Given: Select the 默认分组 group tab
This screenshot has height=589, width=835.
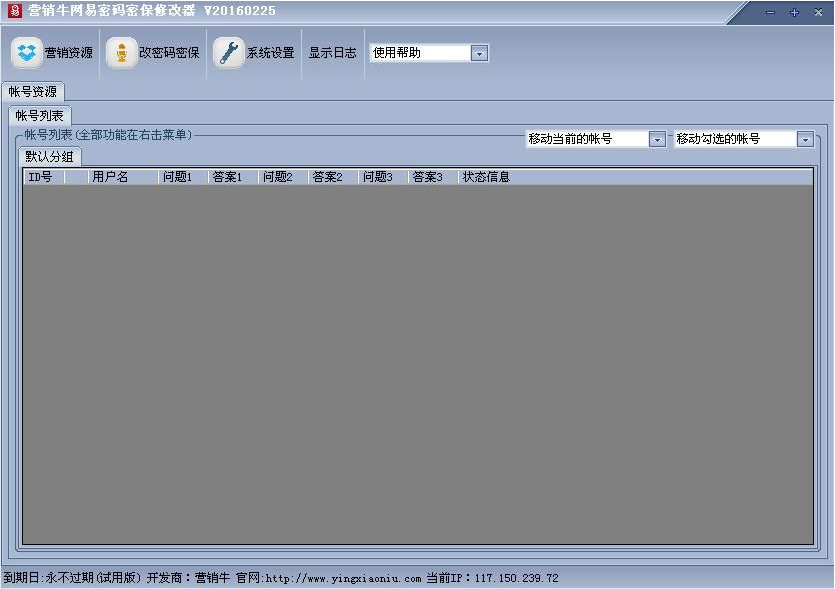Looking at the screenshot, I should [x=50, y=157].
